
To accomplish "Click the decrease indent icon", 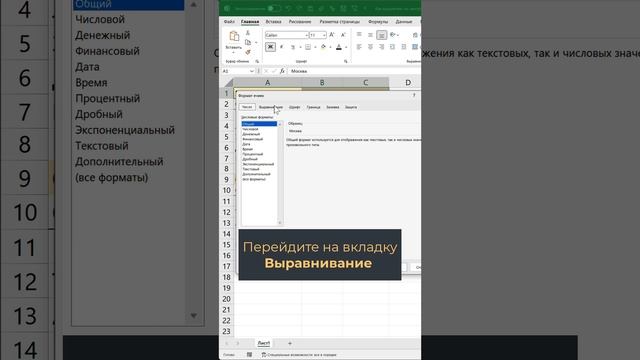I will [x=393, y=47].
